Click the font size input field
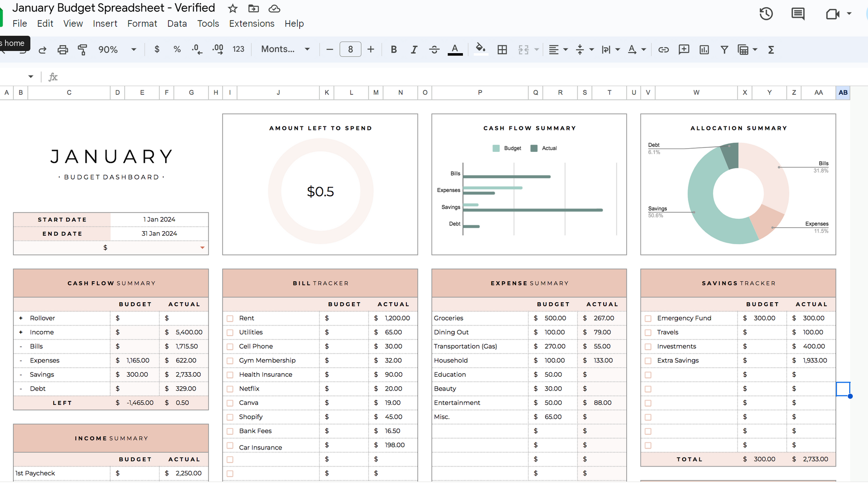This screenshot has height=483, width=868. (x=350, y=50)
